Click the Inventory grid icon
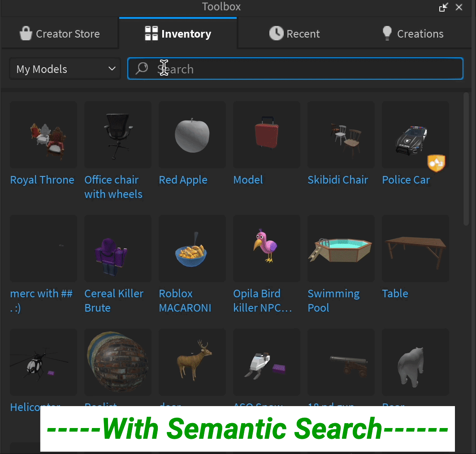The image size is (476, 454). click(x=151, y=34)
